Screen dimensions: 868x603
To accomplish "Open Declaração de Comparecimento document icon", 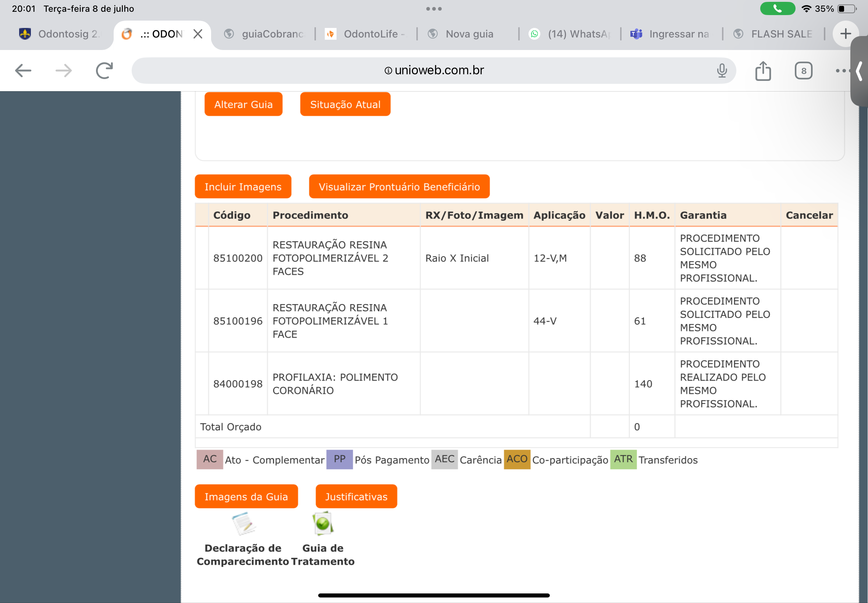I will coord(243,524).
